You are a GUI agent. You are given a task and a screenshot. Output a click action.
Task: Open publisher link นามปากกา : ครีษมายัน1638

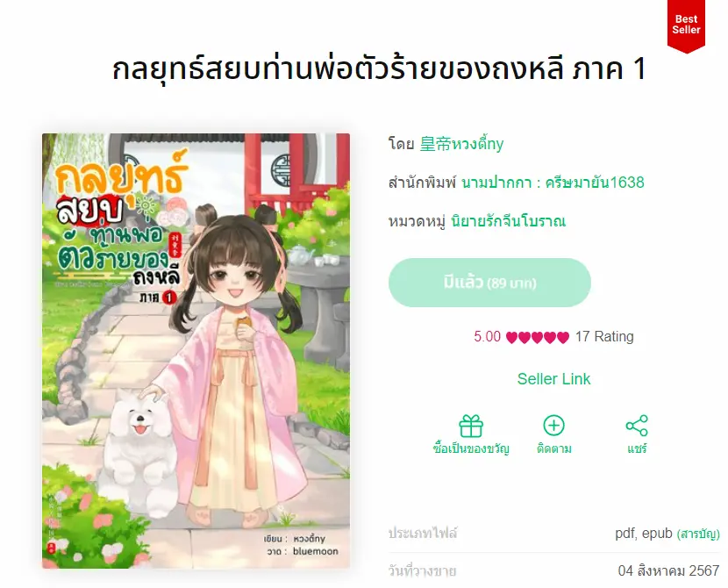click(553, 183)
